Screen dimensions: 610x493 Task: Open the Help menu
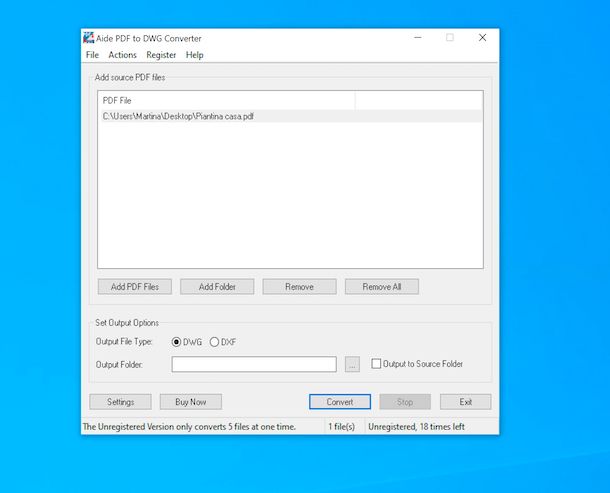195,55
